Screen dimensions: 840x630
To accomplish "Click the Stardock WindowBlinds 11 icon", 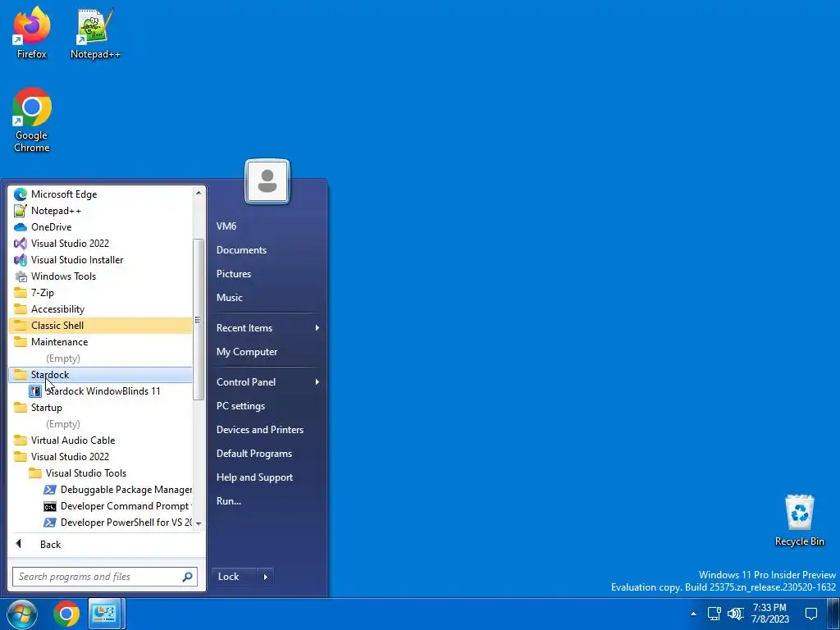I will tap(35, 391).
